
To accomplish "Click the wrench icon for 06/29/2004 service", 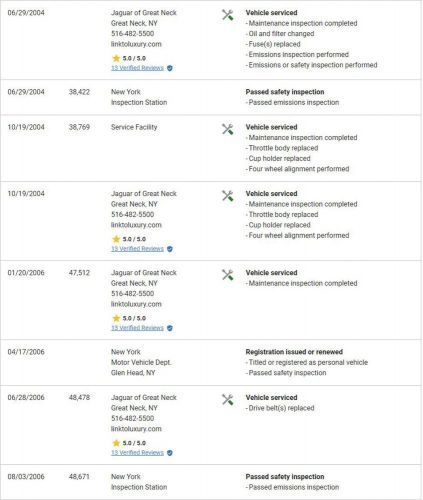I will click(228, 15).
